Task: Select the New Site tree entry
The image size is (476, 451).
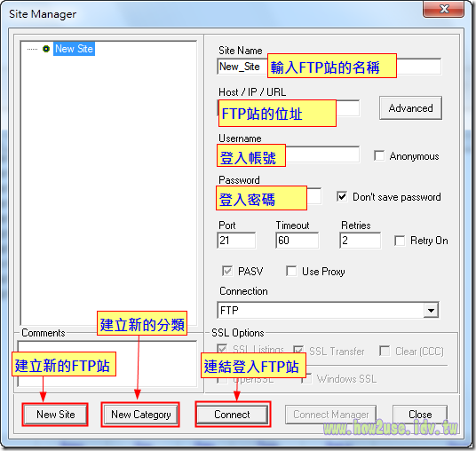Action: (74, 49)
